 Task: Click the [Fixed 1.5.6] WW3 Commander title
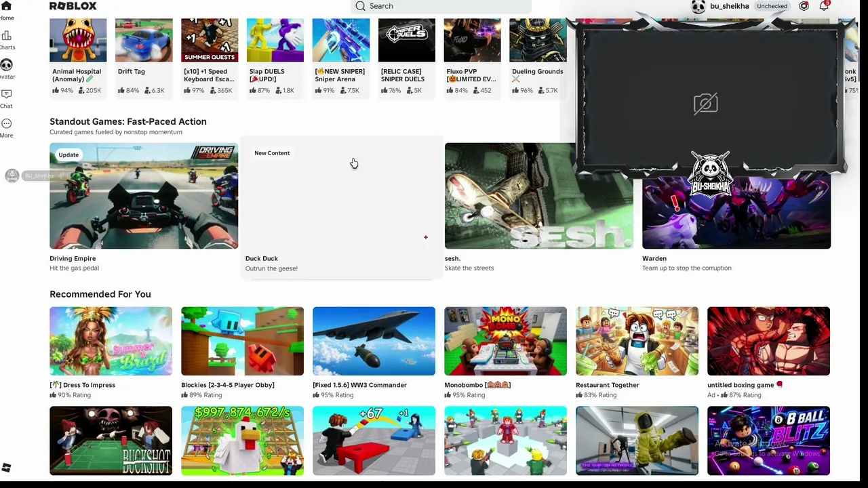tap(359, 385)
